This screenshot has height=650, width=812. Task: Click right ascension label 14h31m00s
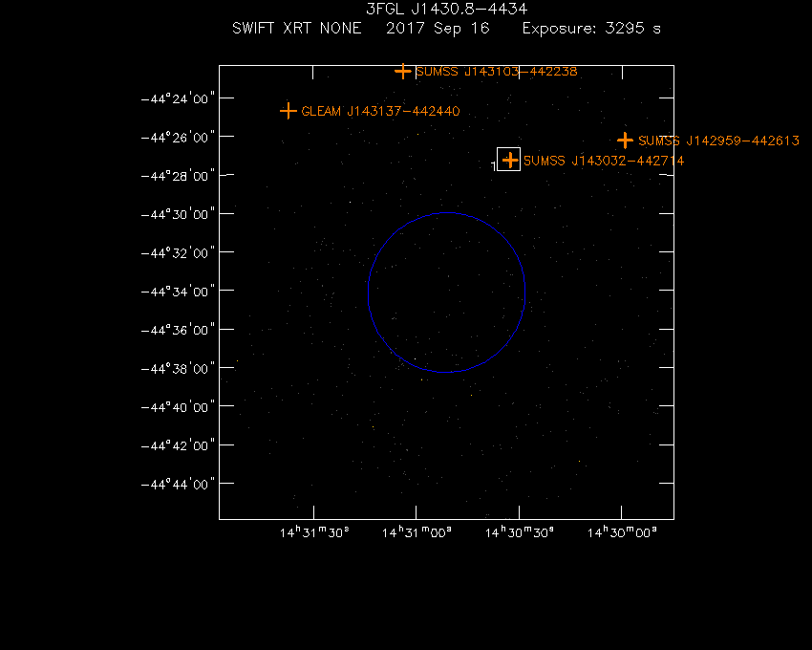[417, 532]
